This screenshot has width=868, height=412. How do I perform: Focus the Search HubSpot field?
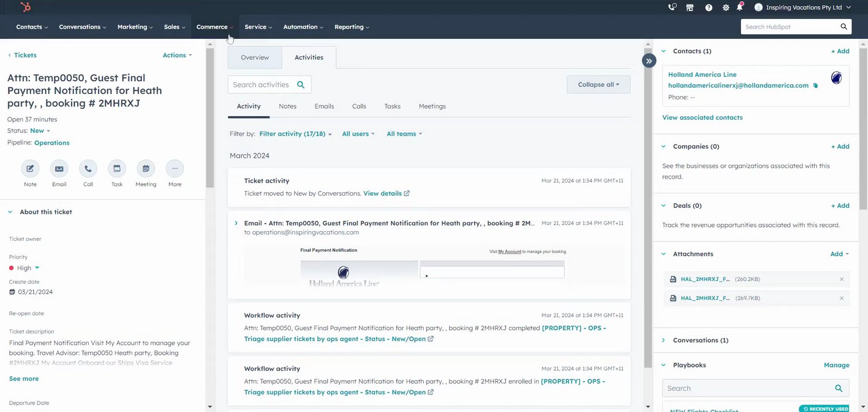coord(796,27)
